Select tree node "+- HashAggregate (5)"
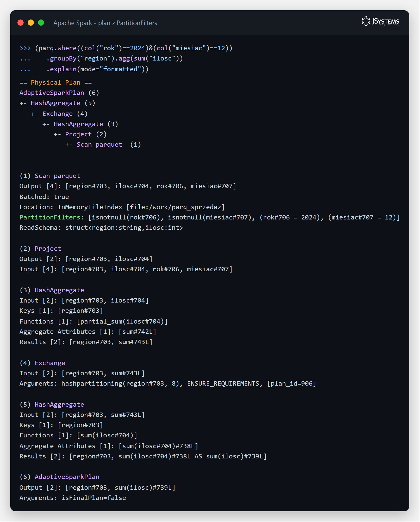420x522 pixels. click(57, 103)
